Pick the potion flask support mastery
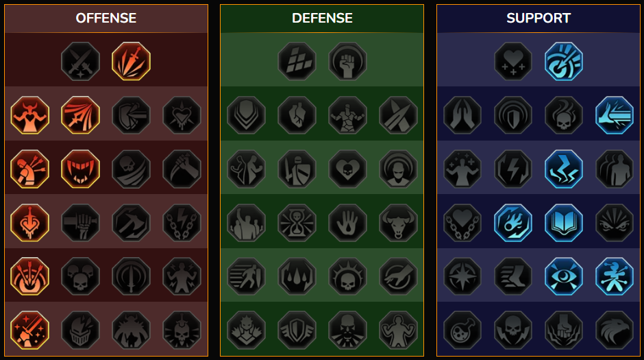The width and height of the screenshot is (644, 360). click(462, 330)
